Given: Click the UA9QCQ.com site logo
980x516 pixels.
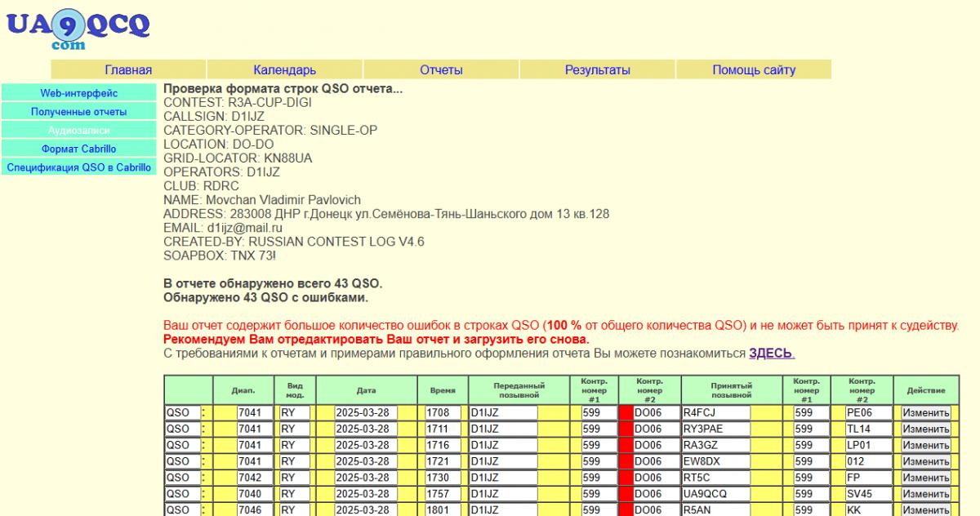Looking at the screenshot, I should click(x=78, y=29).
